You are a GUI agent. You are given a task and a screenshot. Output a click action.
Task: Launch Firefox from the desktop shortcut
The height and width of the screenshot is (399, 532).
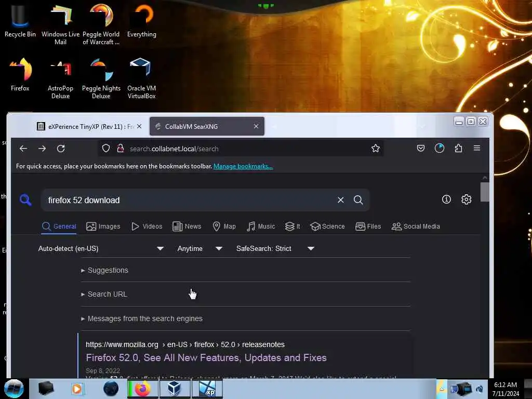click(20, 74)
